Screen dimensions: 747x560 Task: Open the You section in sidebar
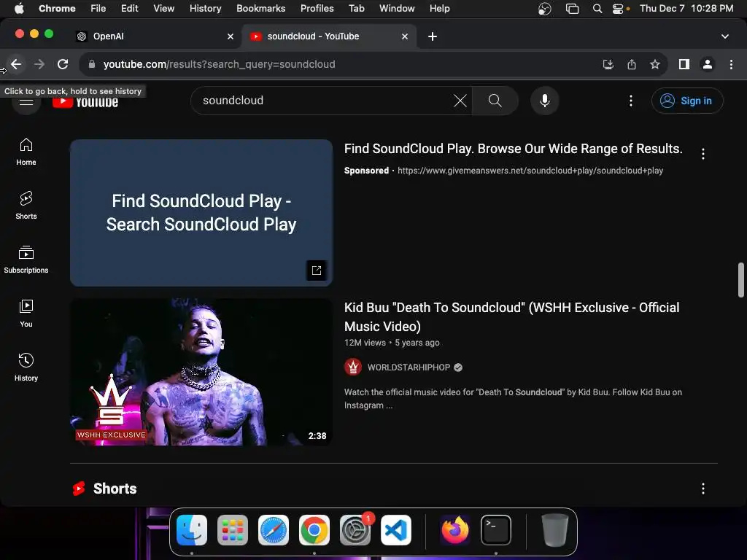[x=26, y=314]
